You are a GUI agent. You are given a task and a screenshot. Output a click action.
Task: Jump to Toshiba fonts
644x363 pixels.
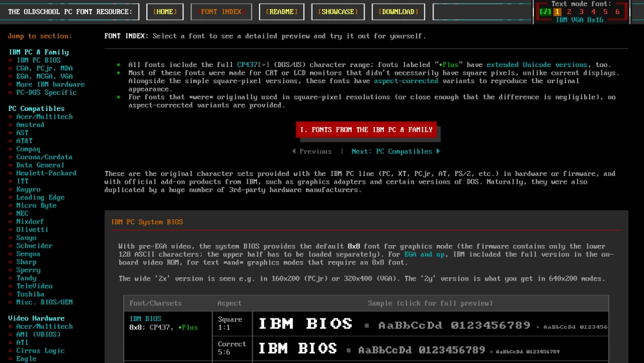(x=30, y=294)
